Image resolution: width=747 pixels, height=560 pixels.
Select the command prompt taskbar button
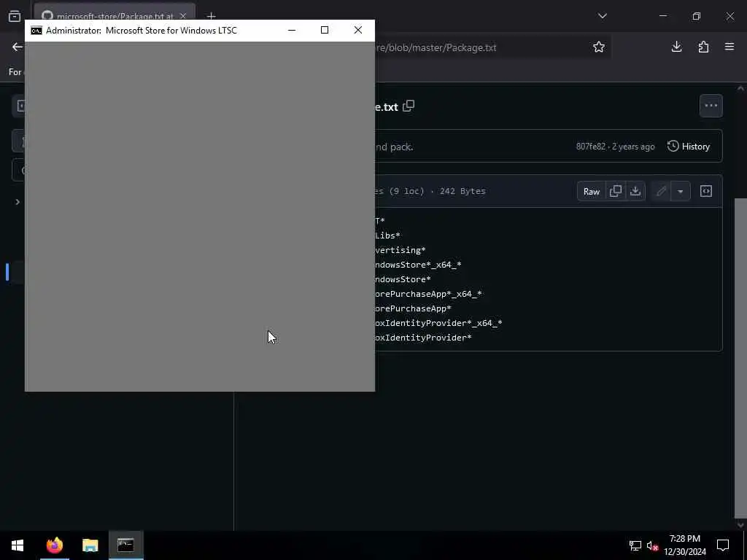pyautogui.click(x=125, y=545)
